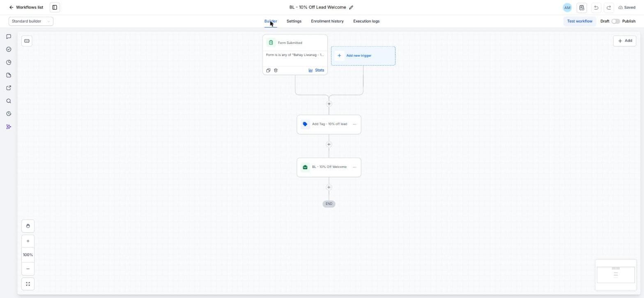Click the canvas minimap thumbnail
The height and width of the screenshot is (298, 644).
(616, 275)
